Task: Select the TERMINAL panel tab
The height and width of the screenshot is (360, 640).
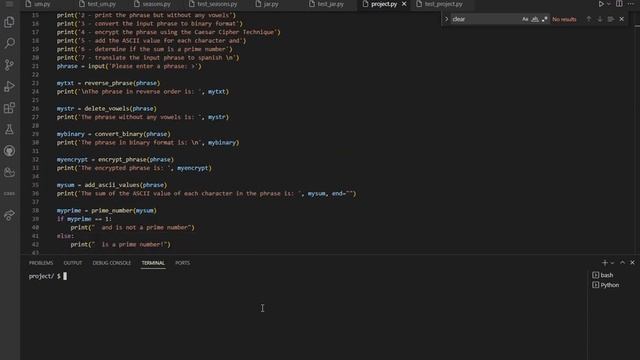Action: [153, 263]
